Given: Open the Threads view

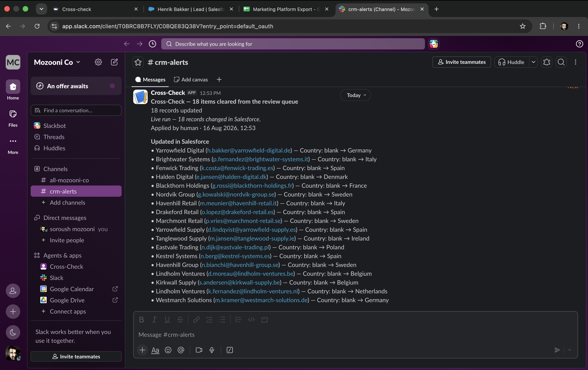Looking at the screenshot, I should 76,137.
